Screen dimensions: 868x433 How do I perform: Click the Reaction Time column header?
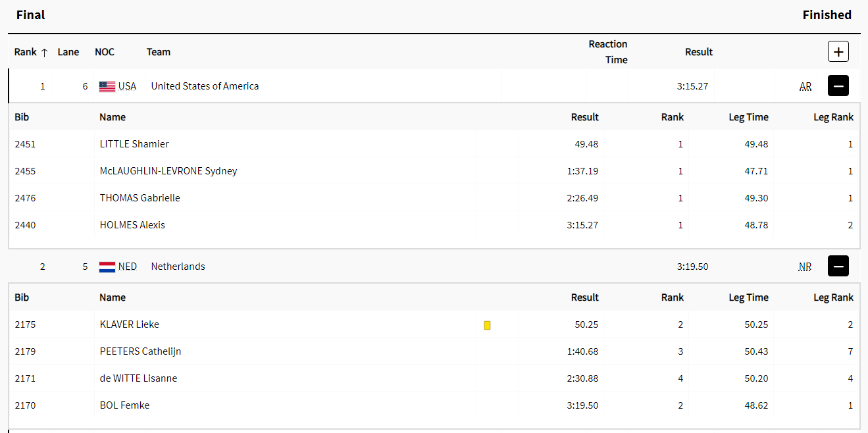(608, 52)
